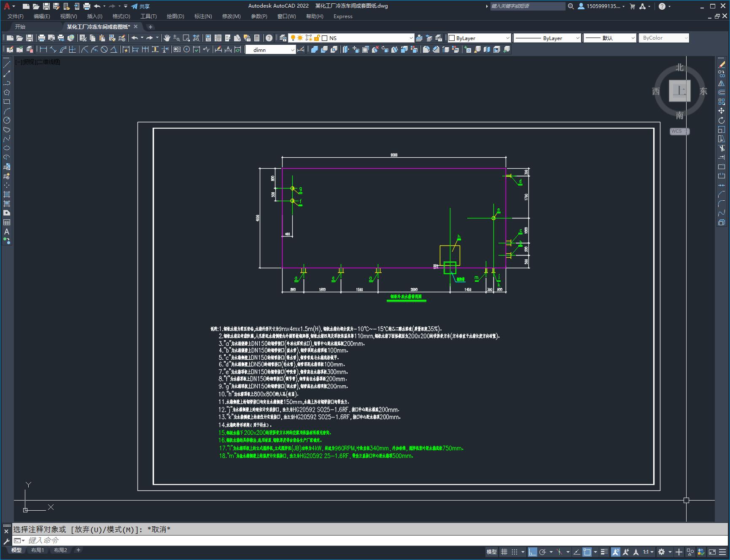The image size is (730, 560).
Task: Select the Aligned dimension tool
Action: [53, 49]
